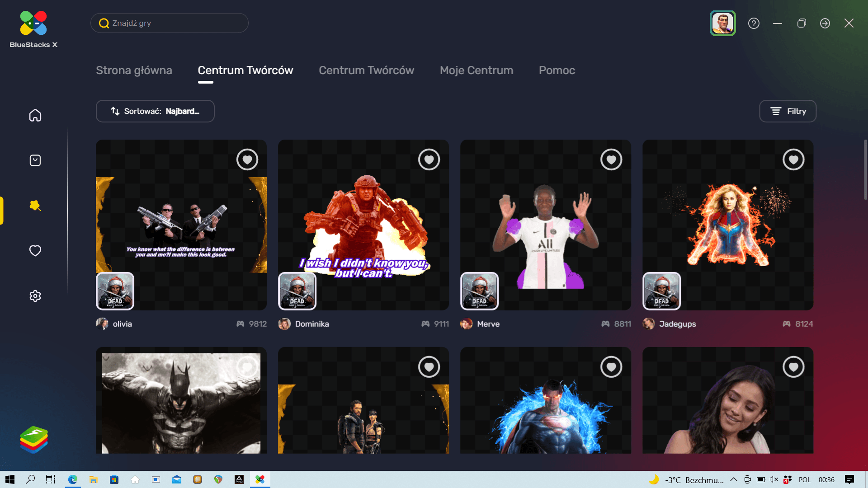The image size is (868, 488).
Task: Like Merve's soccer player mod
Action: pos(611,160)
